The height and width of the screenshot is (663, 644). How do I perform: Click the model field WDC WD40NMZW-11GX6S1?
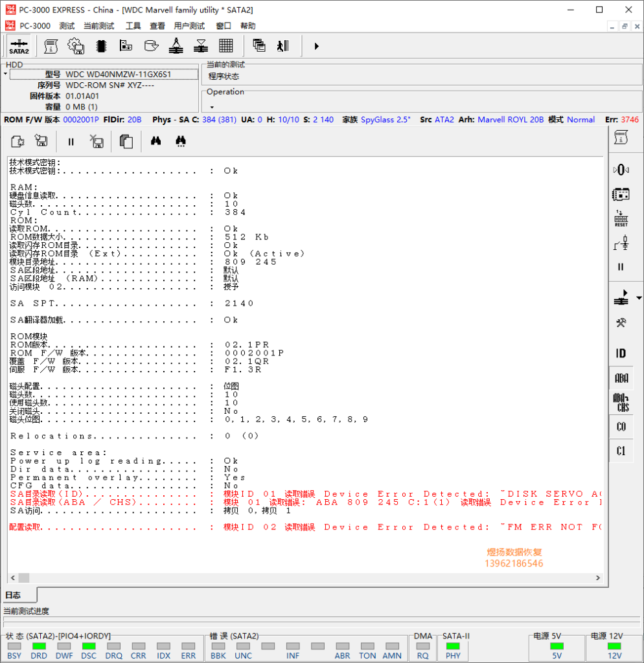coord(104,74)
